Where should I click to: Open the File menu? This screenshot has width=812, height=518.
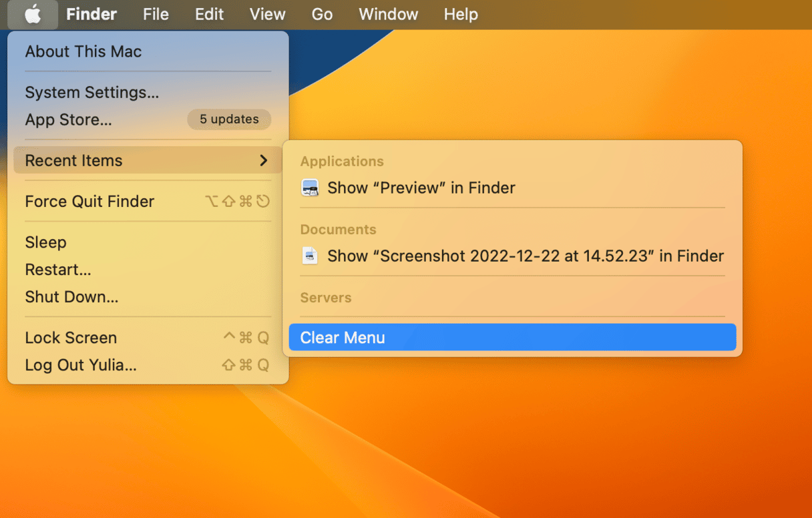[156, 14]
